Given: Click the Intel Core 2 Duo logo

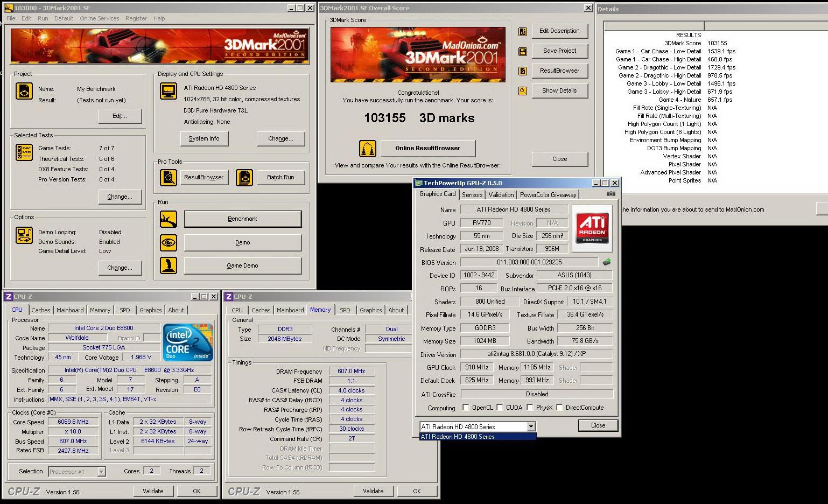Looking at the screenshot, I should pos(188,342).
